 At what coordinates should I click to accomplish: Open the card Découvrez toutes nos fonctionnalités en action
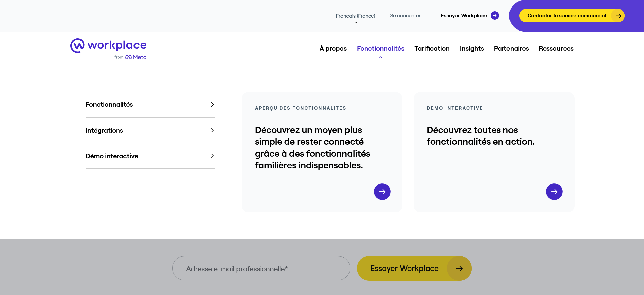pos(494,152)
